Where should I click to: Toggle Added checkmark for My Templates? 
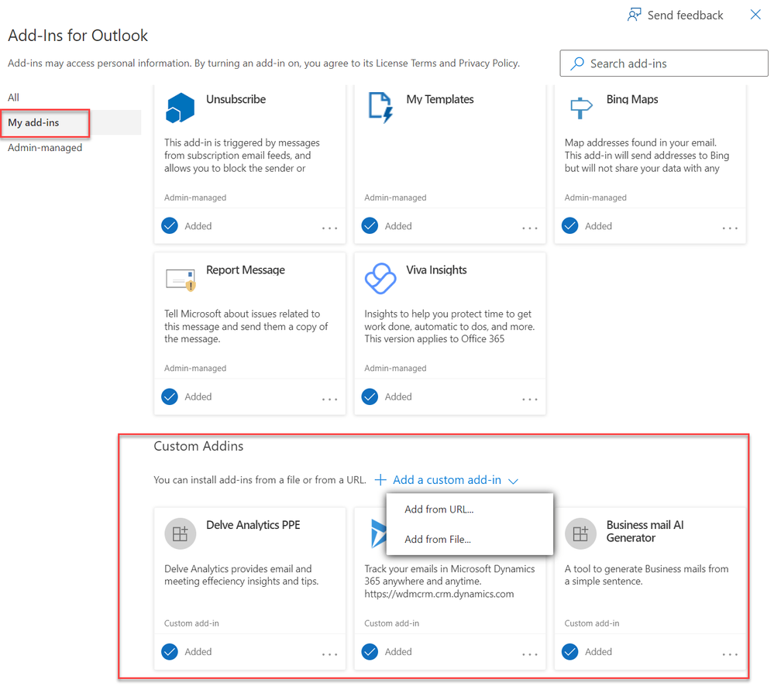[x=370, y=225]
